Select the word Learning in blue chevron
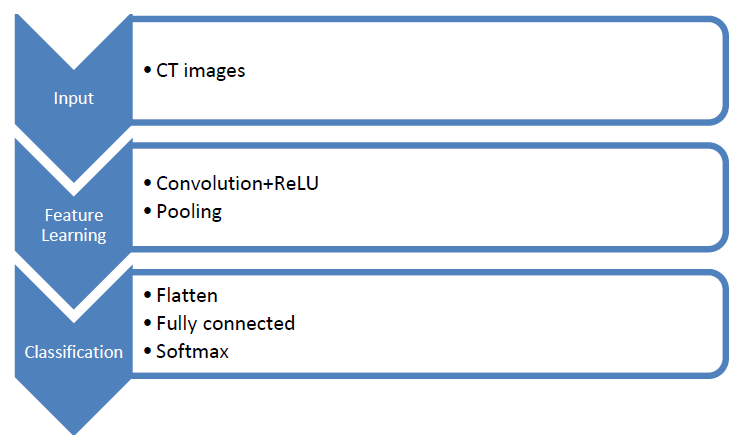 coord(74,235)
